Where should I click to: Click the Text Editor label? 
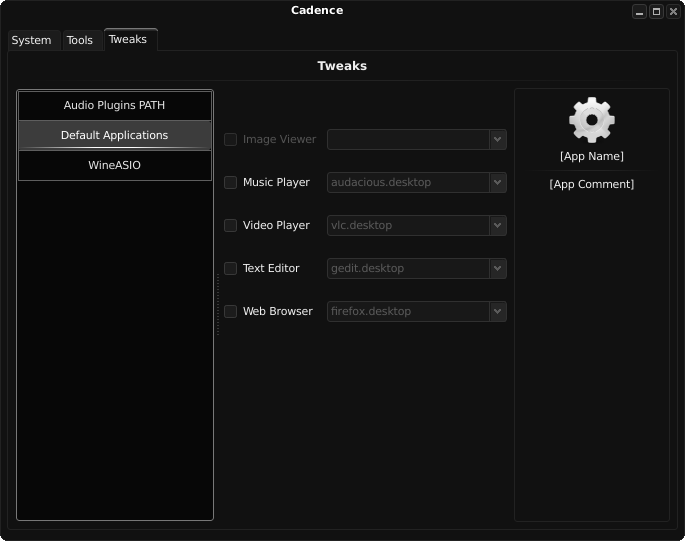(271, 268)
